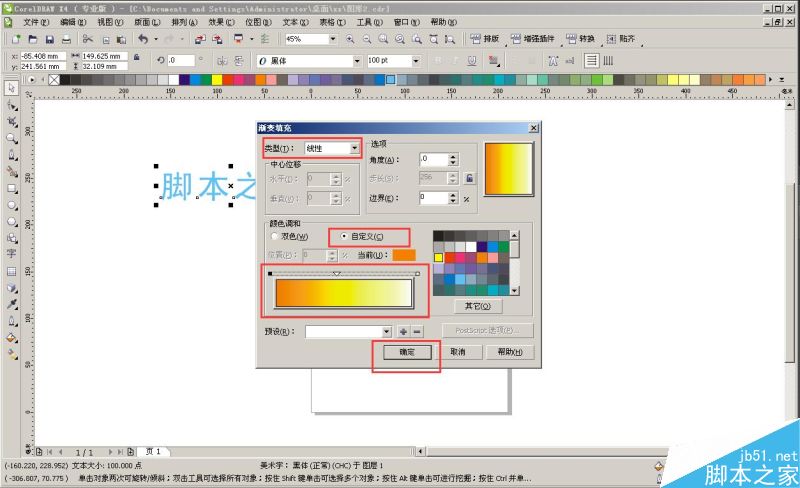Viewport: 800px width, 488px height.
Task: Click the underline text icon
Action: coord(472,61)
